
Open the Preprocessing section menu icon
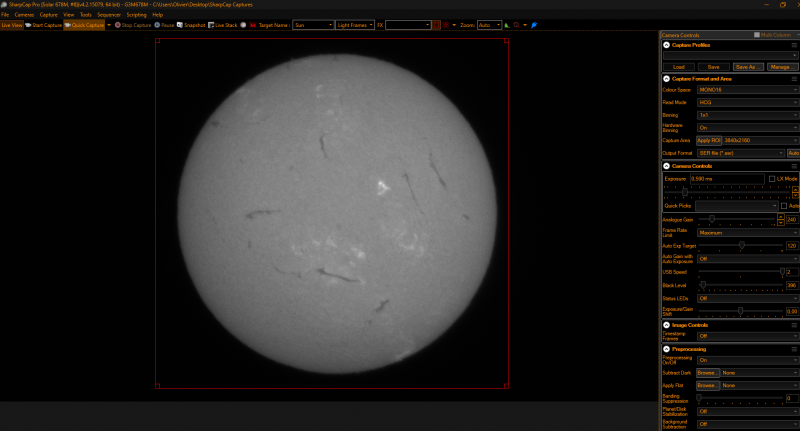794,349
